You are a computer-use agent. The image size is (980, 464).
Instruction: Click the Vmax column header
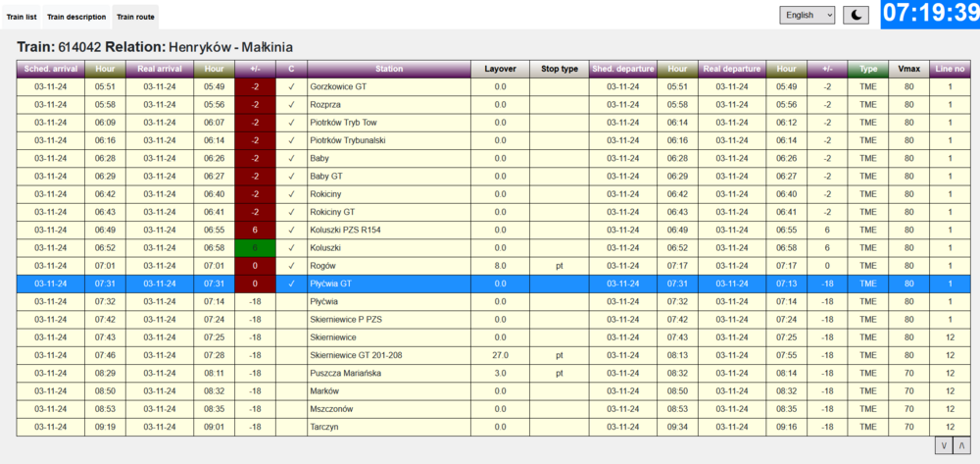pos(907,69)
